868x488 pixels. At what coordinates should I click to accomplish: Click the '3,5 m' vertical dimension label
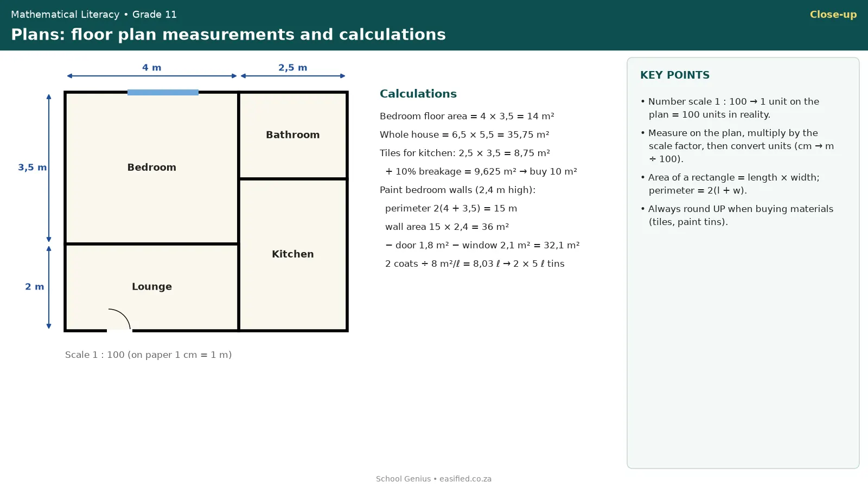pyautogui.click(x=33, y=168)
